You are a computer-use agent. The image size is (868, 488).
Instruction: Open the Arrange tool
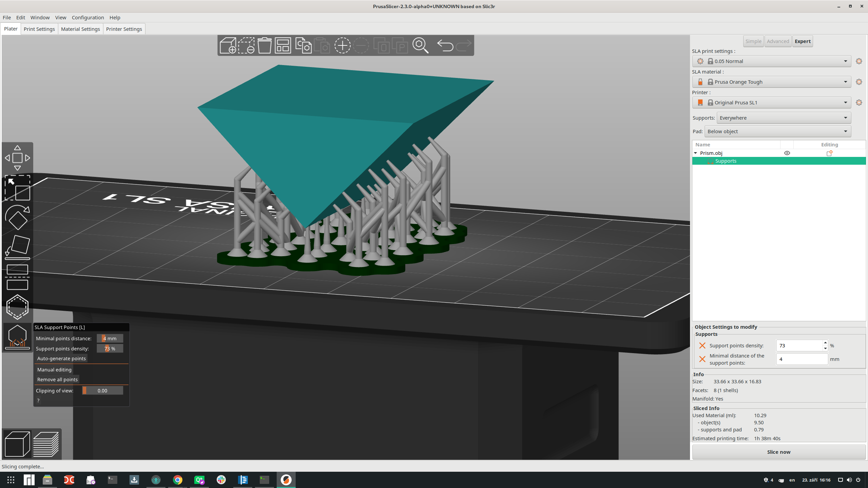(x=282, y=45)
